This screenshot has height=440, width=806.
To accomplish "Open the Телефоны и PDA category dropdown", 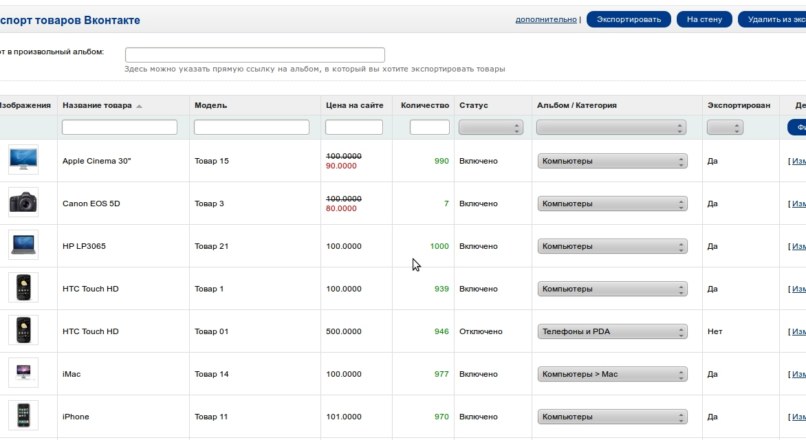I will 612,332.
